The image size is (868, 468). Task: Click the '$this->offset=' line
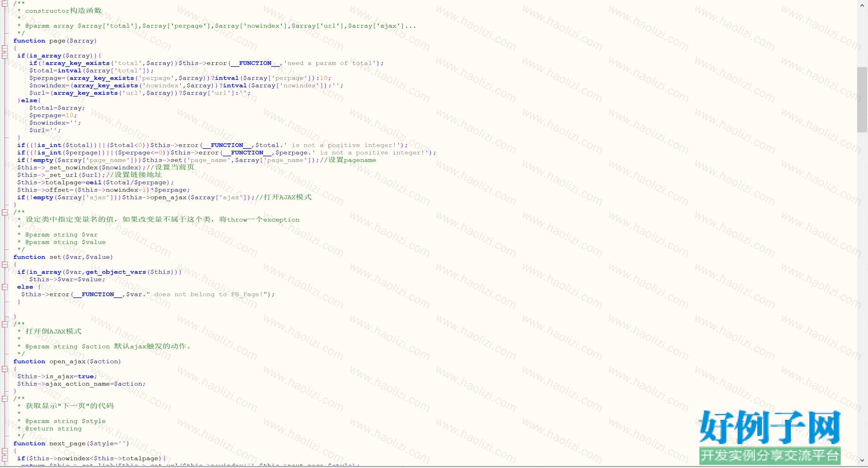(x=103, y=190)
